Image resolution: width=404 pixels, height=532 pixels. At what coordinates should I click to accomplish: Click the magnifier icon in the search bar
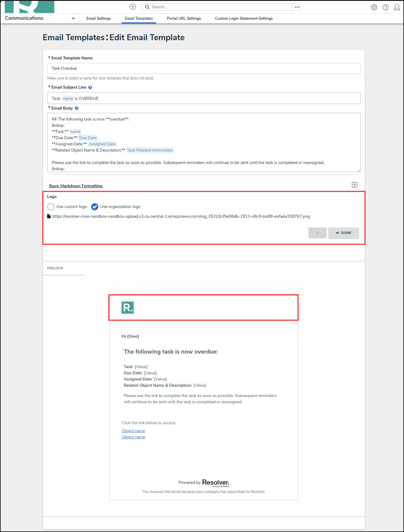pos(147,7)
